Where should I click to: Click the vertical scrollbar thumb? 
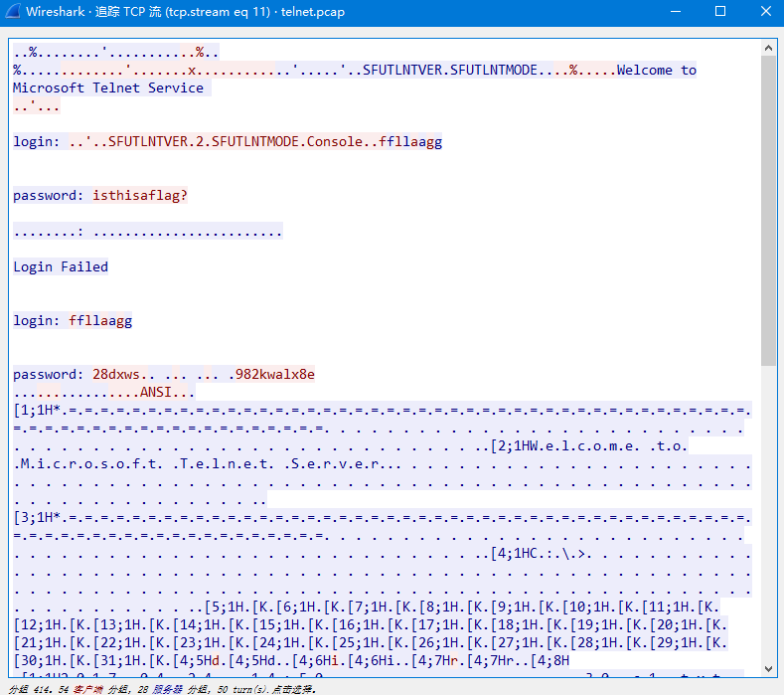click(x=768, y=211)
